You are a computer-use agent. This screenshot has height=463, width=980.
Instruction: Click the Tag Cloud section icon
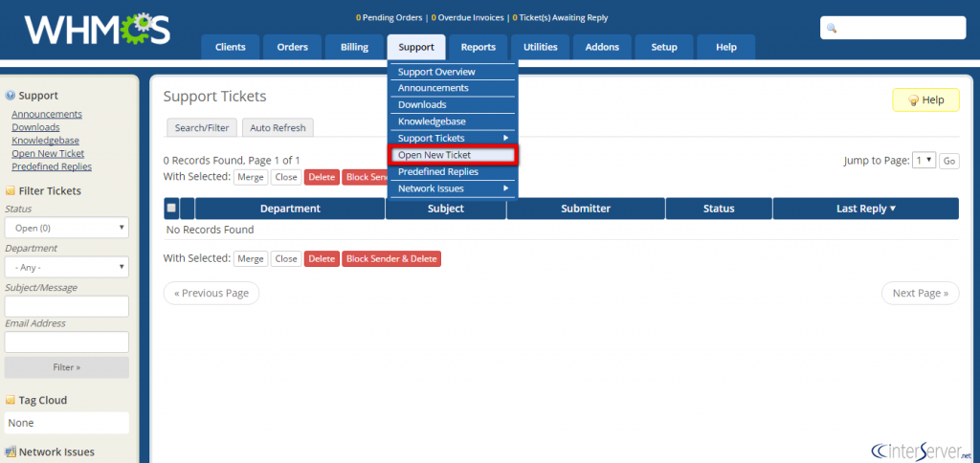coord(10,401)
